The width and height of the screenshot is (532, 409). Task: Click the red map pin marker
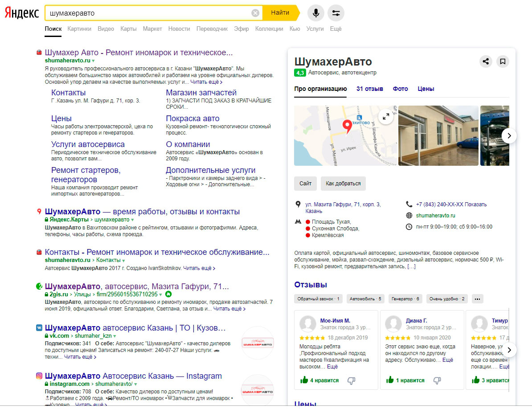point(347,127)
